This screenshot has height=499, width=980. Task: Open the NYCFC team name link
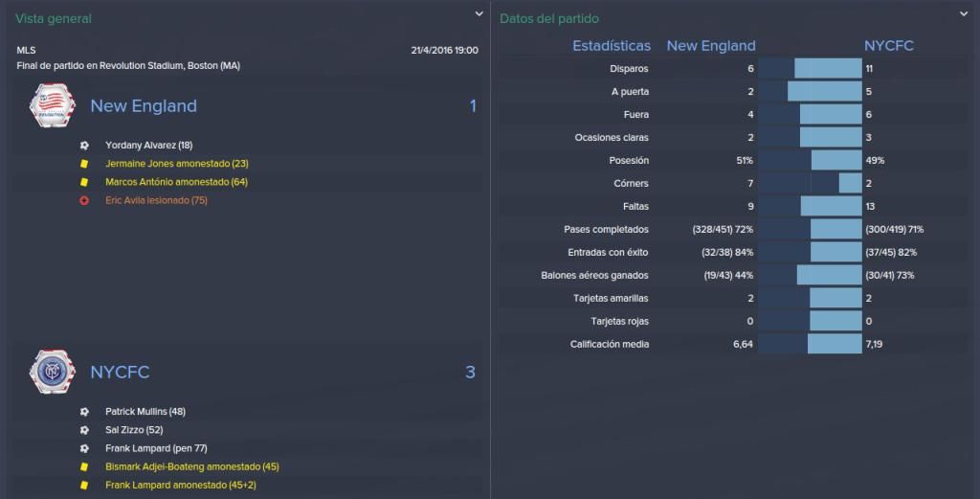(x=120, y=372)
